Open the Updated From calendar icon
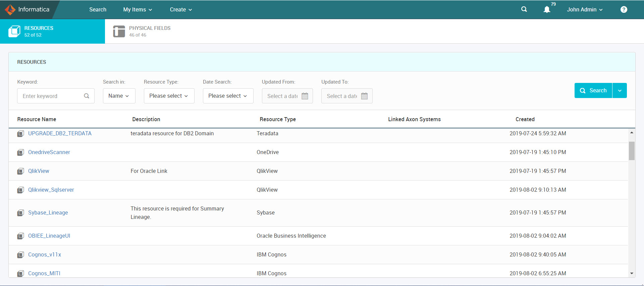The image size is (644, 286). click(305, 96)
